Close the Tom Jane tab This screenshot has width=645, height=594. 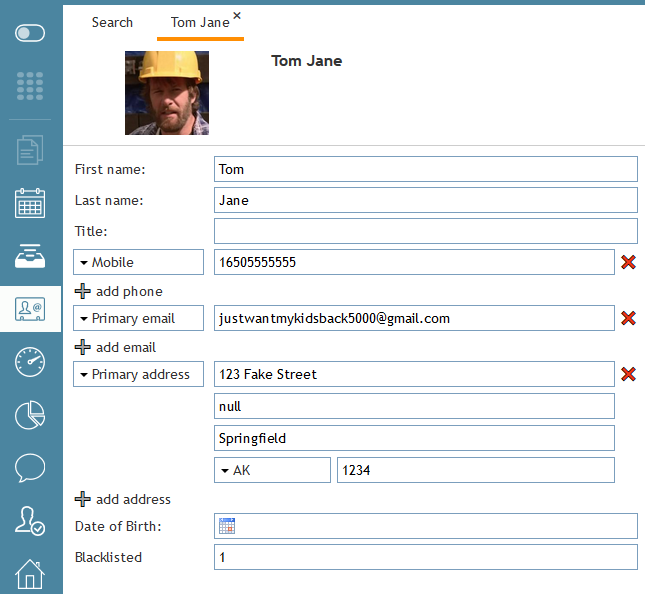[x=237, y=15]
